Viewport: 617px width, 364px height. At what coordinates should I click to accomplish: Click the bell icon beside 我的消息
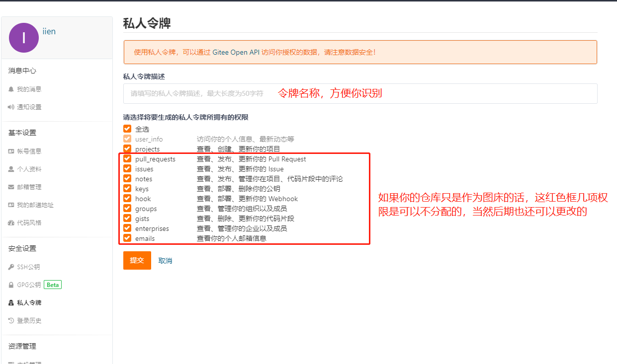click(11, 89)
